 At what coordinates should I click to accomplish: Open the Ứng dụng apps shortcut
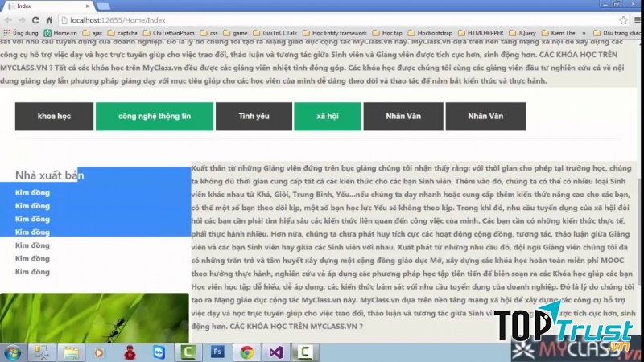[x=21, y=33]
